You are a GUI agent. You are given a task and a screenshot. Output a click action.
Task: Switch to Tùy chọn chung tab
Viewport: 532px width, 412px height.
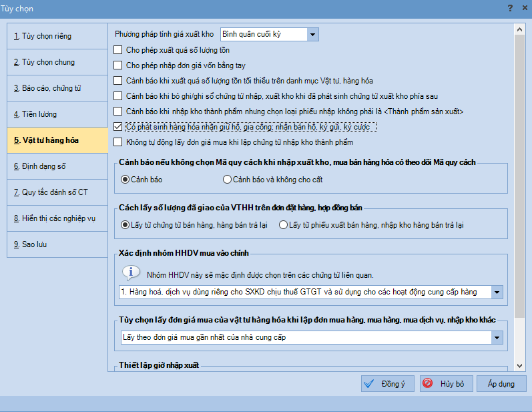click(x=57, y=62)
